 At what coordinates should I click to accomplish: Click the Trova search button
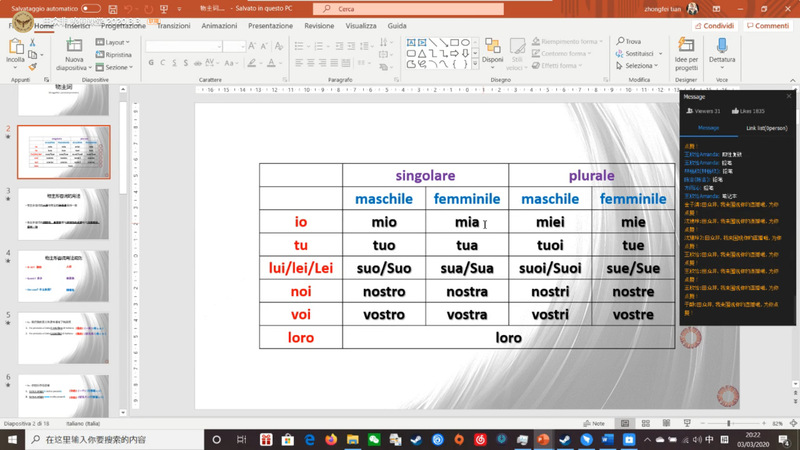click(x=628, y=41)
